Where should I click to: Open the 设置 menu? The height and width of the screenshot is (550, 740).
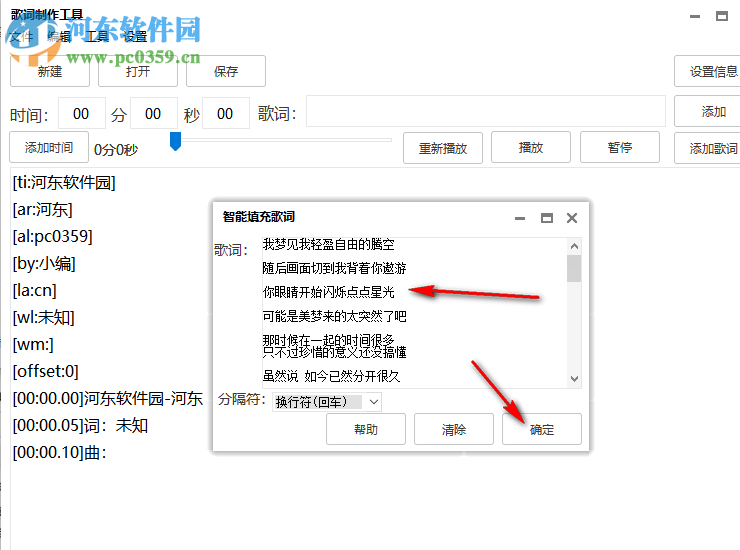pyautogui.click(x=135, y=36)
